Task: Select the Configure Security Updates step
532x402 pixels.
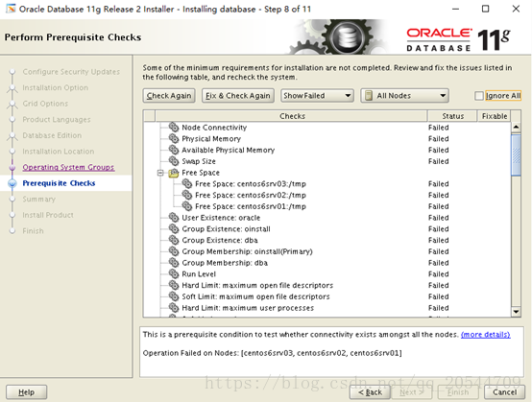Action: click(71, 72)
